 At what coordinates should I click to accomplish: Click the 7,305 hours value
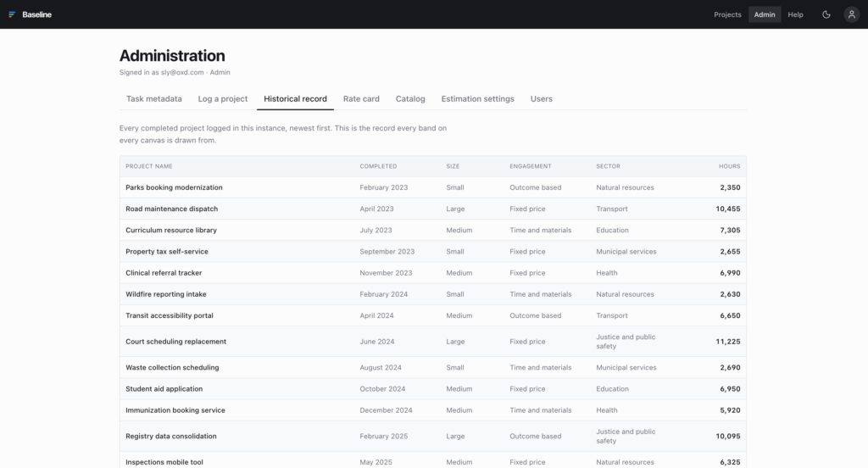730,230
